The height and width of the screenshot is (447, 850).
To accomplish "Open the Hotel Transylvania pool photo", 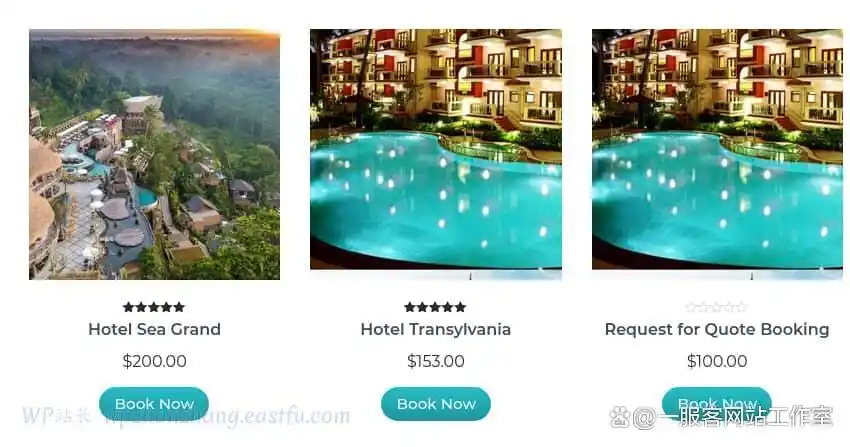I will 436,154.
